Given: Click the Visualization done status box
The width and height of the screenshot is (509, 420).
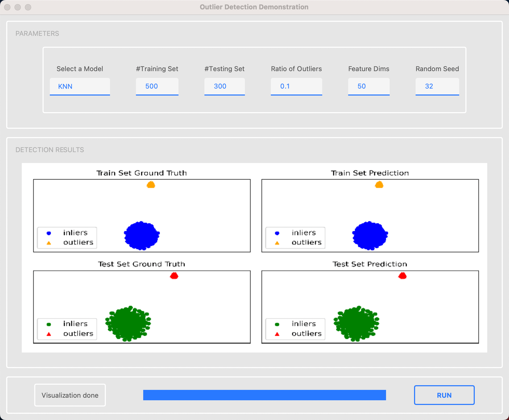Looking at the screenshot, I should point(70,395).
